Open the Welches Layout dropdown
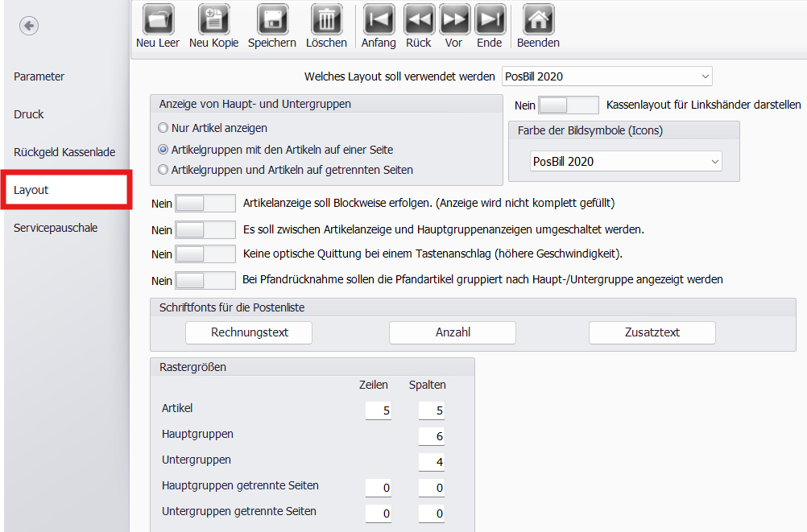The image size is (807, 532). click(x=606, y=76)
